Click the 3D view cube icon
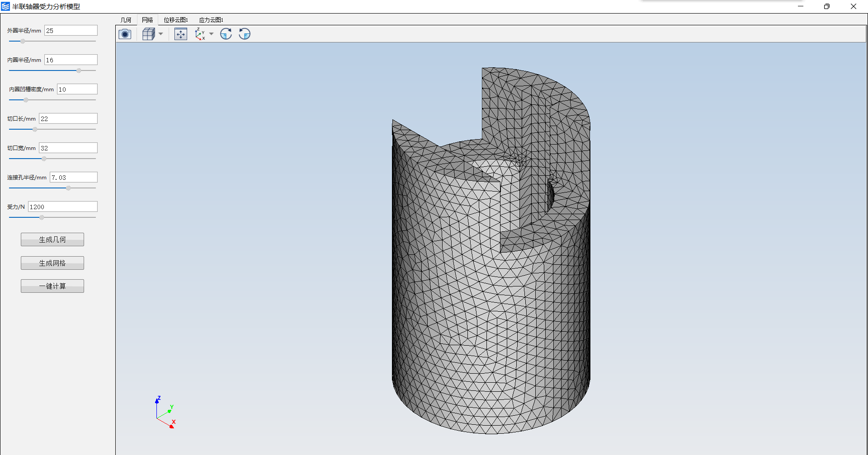 [x=148, y=34]
